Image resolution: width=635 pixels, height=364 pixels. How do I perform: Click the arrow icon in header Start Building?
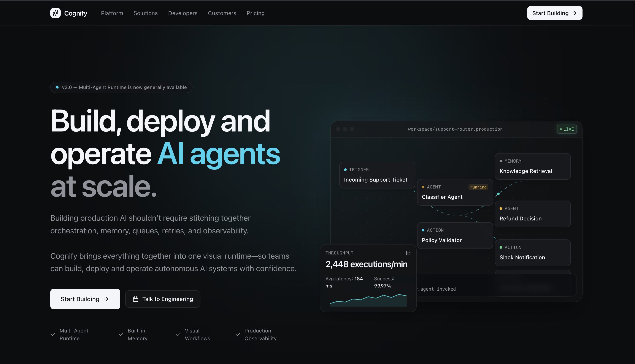pos(574,13)
